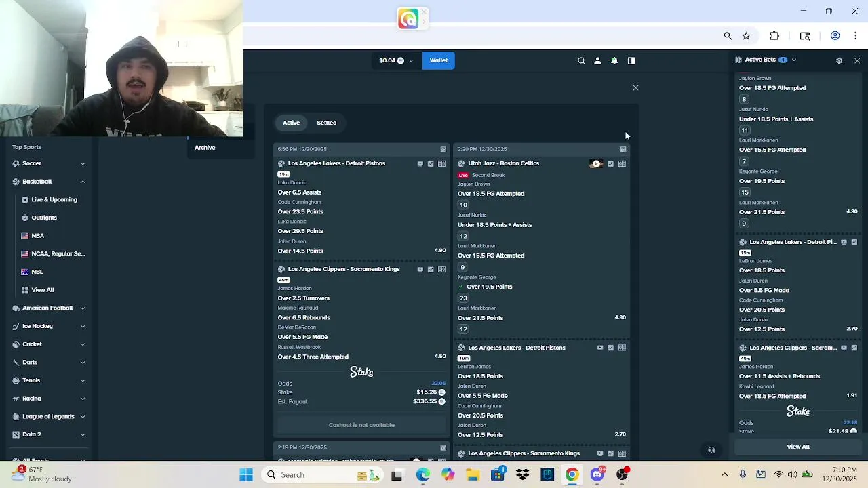Open Los Angeles Clippers - Sacramento Kings 6:56 PM link

pos(344,269)
